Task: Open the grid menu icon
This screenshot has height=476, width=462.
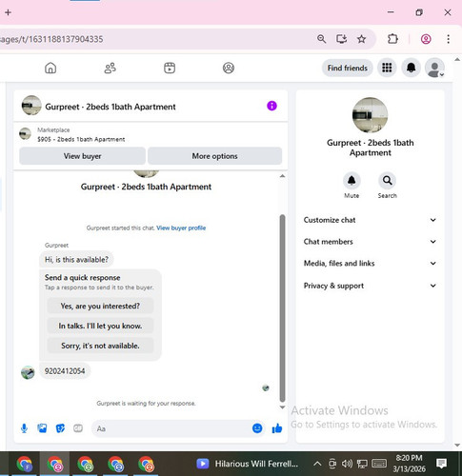Action: click(x=387, y=68)
